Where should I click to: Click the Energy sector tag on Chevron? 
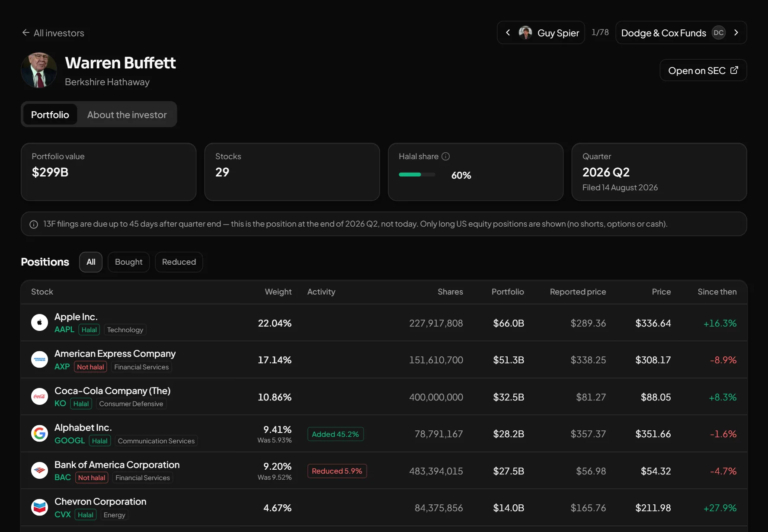pyautogui.click(x=114, y=515)
